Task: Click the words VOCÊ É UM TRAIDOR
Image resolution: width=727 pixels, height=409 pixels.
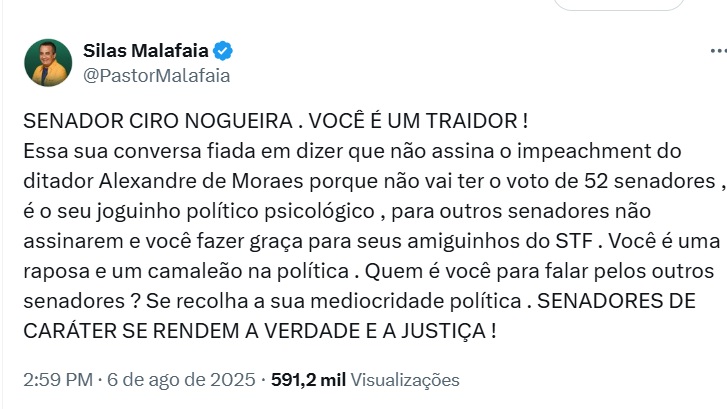Action: 413,121
